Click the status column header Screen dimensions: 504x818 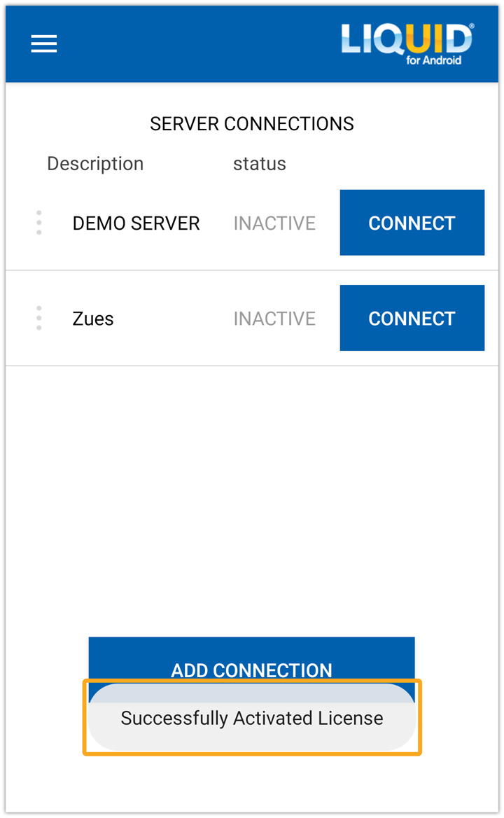260,164
